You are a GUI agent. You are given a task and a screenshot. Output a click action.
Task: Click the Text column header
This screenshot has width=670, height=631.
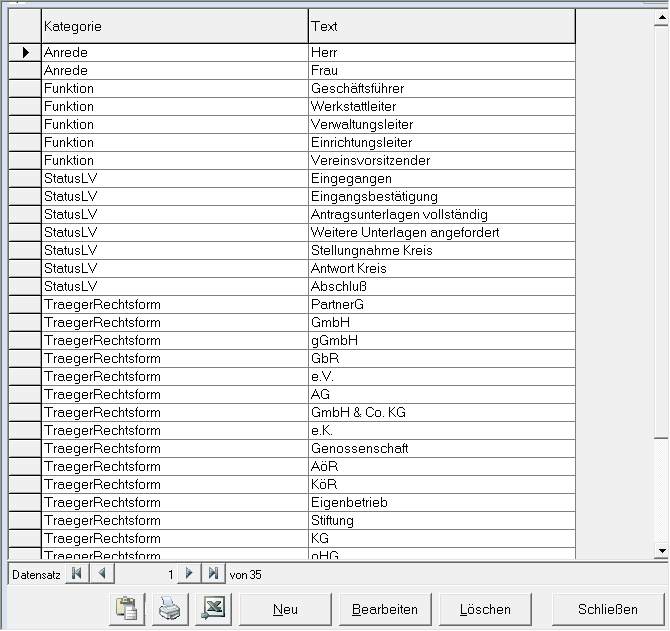441,25
